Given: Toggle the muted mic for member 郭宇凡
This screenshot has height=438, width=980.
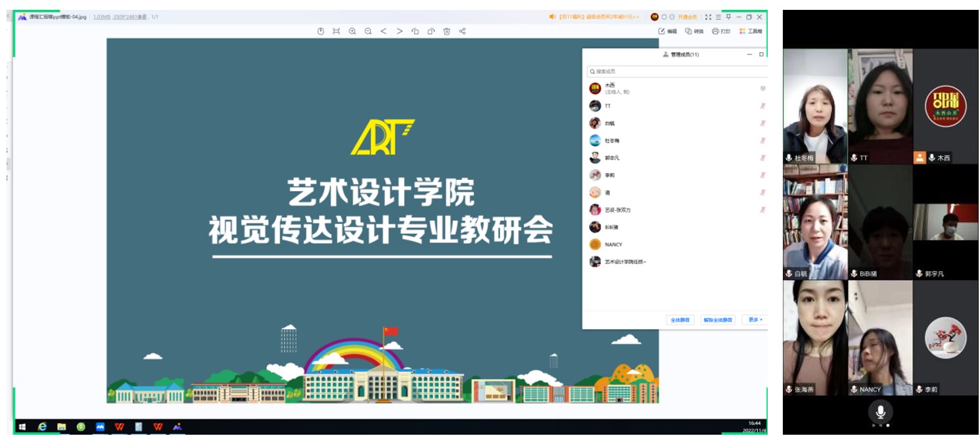Looking at the screenshot, I should tap(763, 158).
